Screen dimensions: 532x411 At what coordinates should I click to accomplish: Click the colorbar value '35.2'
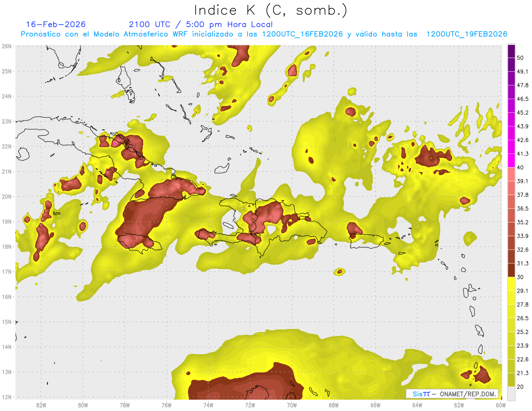click(523, 222)
